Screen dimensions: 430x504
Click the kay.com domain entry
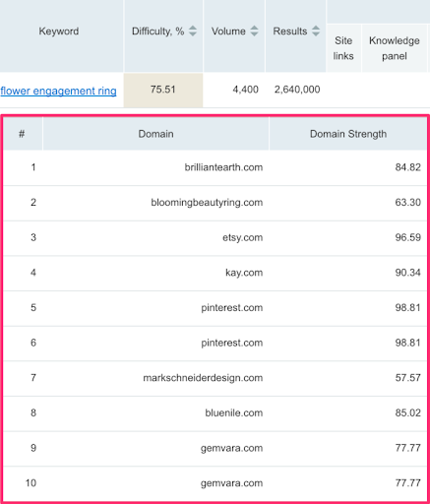tap(244, 273)
